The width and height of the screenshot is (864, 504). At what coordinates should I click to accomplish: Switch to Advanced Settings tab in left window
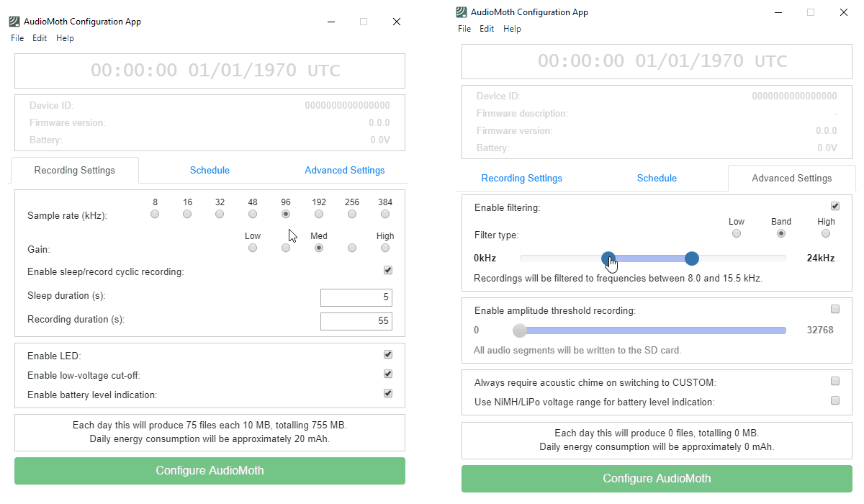pyautogui.click(x=345, y=171)
